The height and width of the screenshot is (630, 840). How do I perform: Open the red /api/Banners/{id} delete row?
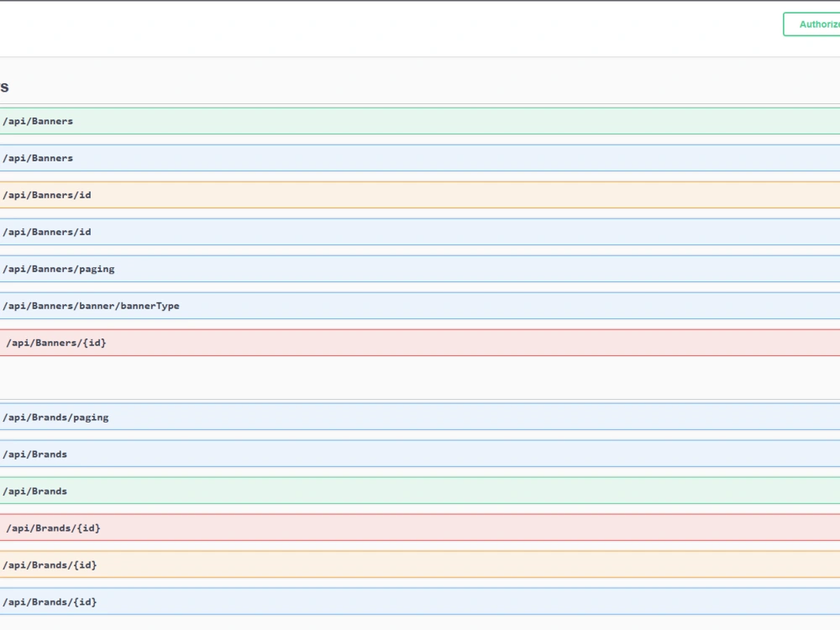click(x=420, y=343)
